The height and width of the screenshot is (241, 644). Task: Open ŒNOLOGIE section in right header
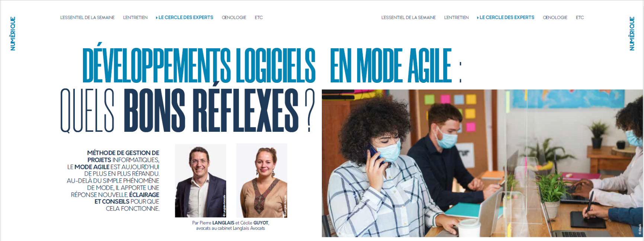[555, 17]
